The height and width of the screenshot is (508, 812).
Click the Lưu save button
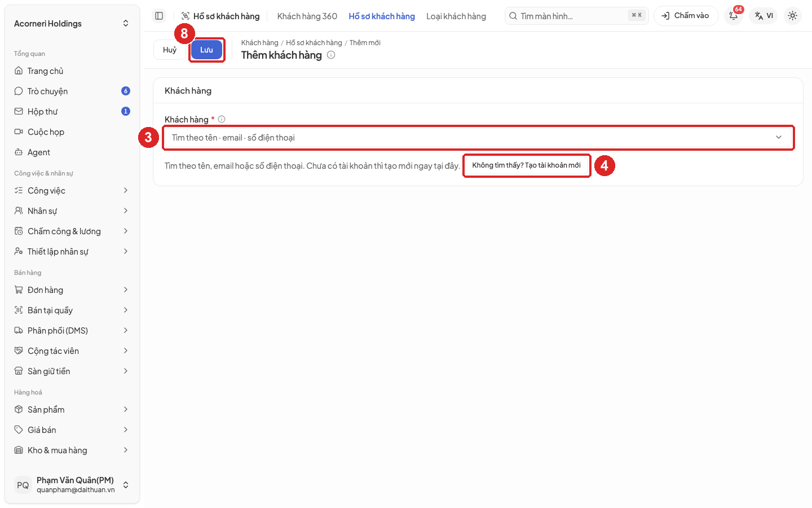click(x=206, y=50)
